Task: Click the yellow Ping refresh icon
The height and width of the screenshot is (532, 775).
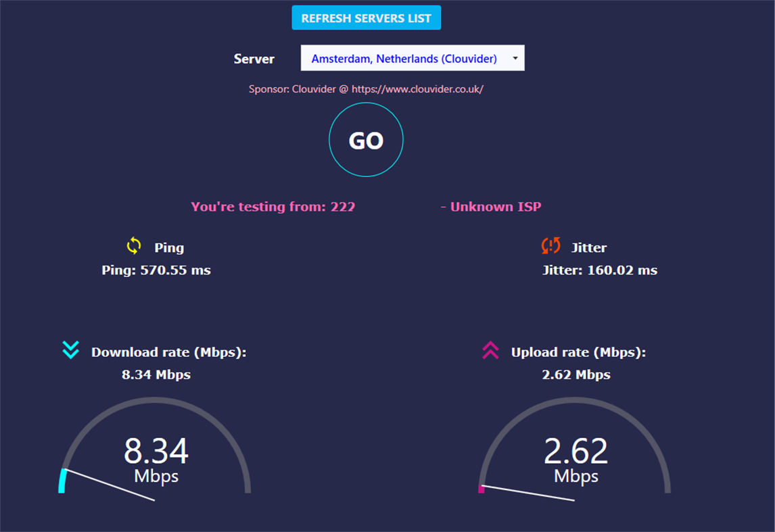Action: pos(133,247)
